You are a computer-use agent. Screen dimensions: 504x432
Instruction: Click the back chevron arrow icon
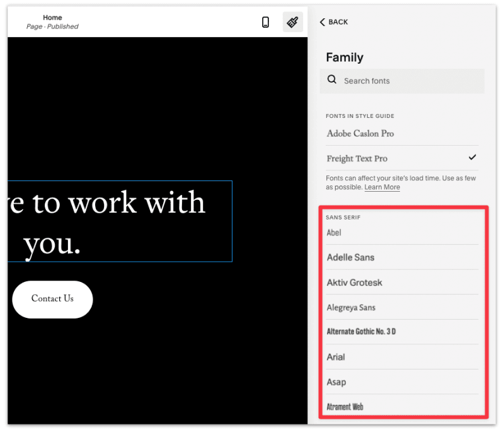click(x=323, y=21)
